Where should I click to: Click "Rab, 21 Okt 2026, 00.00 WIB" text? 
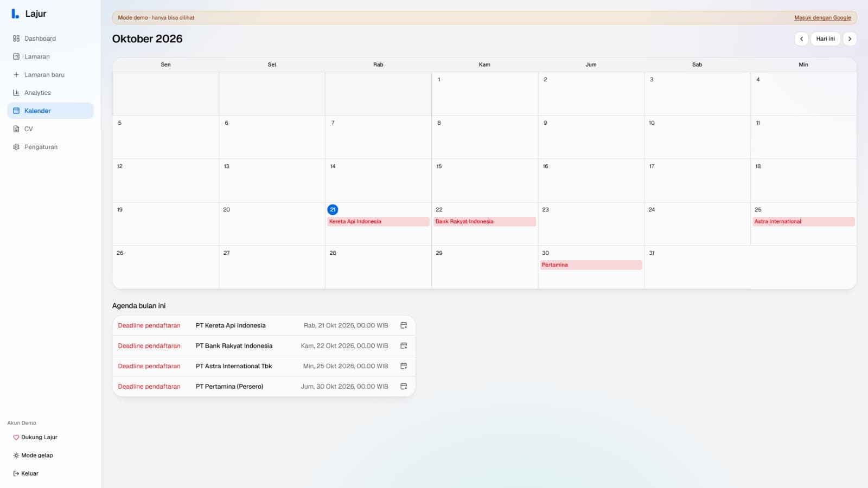(346, 325)
